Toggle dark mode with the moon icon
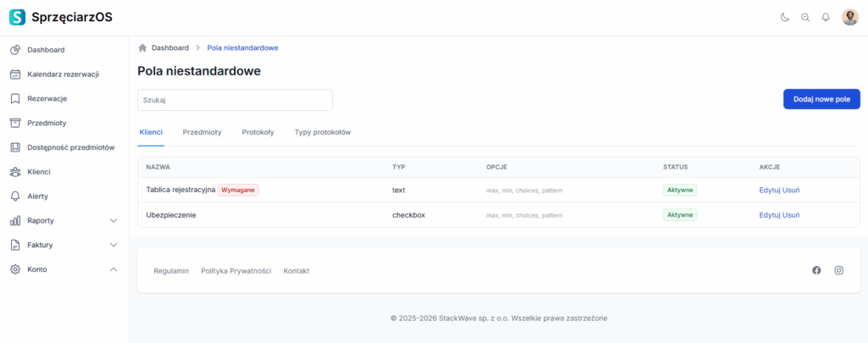This screenshot has height=343, width=868. (785, 17)
